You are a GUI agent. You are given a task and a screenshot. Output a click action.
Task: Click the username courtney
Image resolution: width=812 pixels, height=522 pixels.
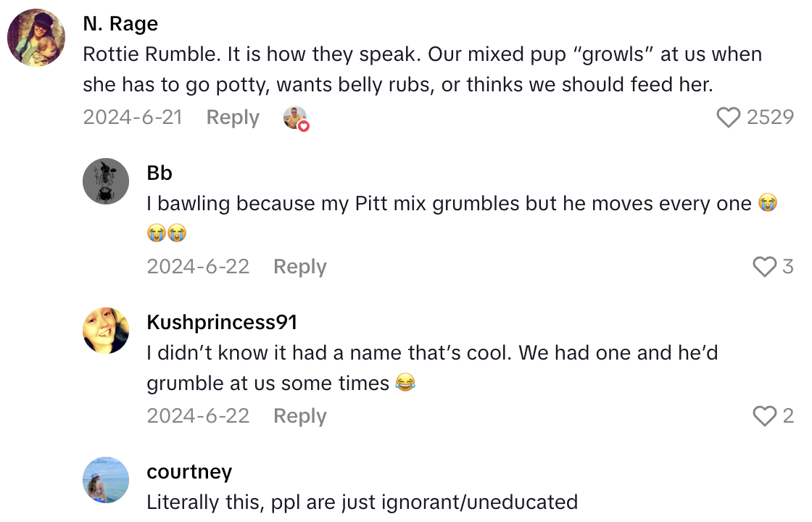[x=189, y=471]
